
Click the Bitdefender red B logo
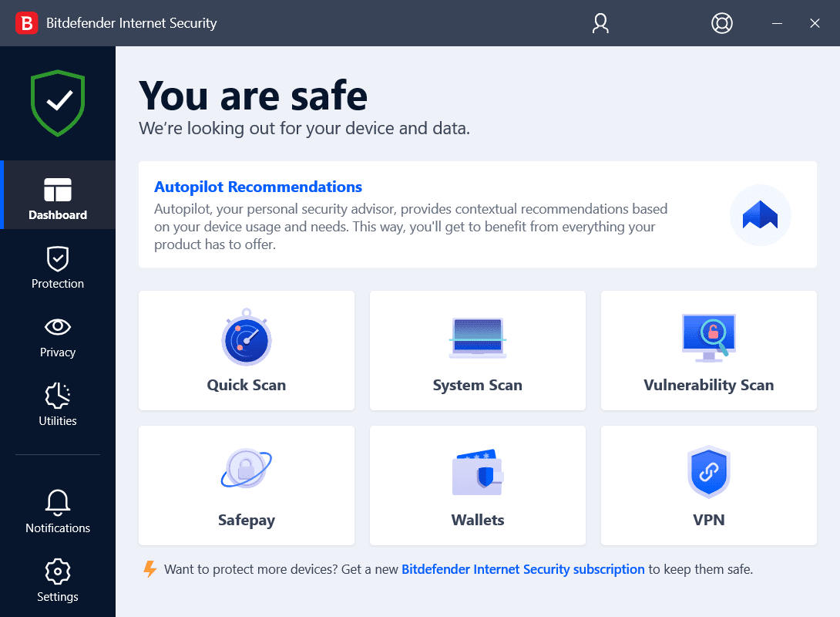26,23
